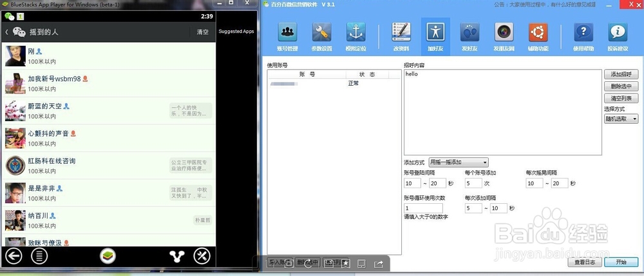This screenshot has width=644, height=276.
Task: Open the 账号管理 account management icon
Action: pyautogui.click(x=287, y=32)
